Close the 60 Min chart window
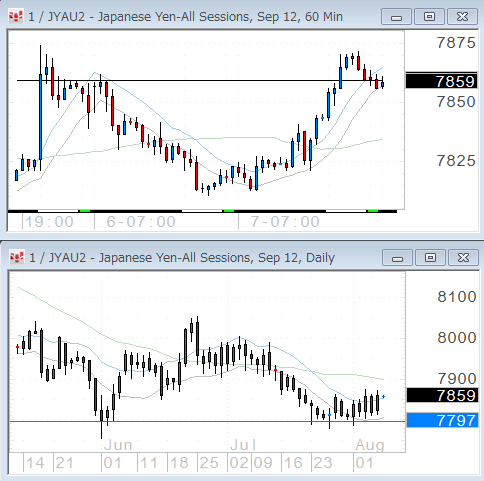Viewport: 484px width, 481px height. click(x=462, y=17)
